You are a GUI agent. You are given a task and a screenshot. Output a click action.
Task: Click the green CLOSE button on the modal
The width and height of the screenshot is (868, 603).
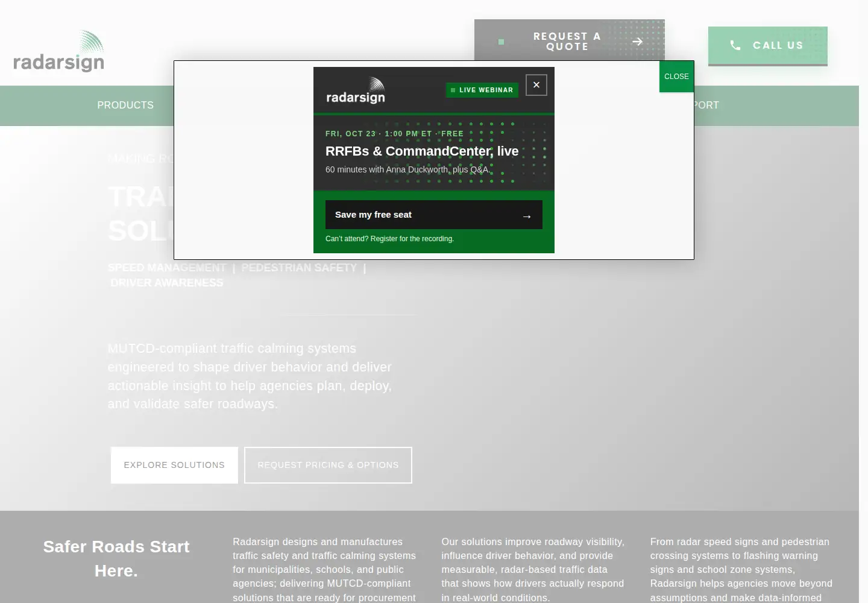(676, 77)
